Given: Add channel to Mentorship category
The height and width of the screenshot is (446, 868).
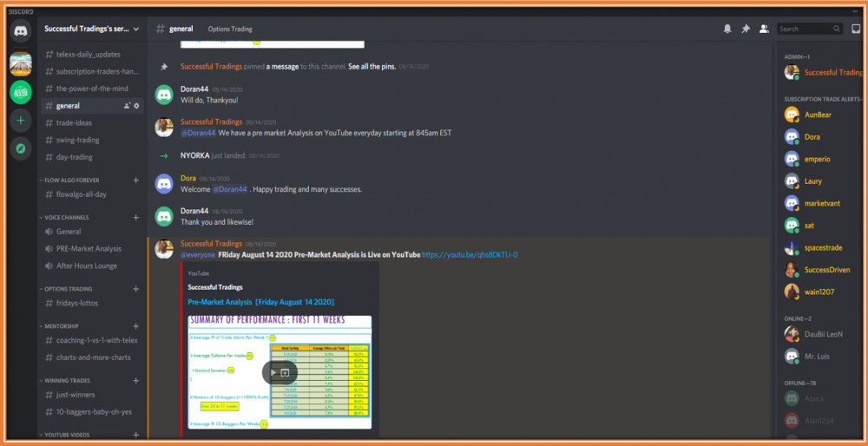Looking at the screenshot, I should point(135,326).
